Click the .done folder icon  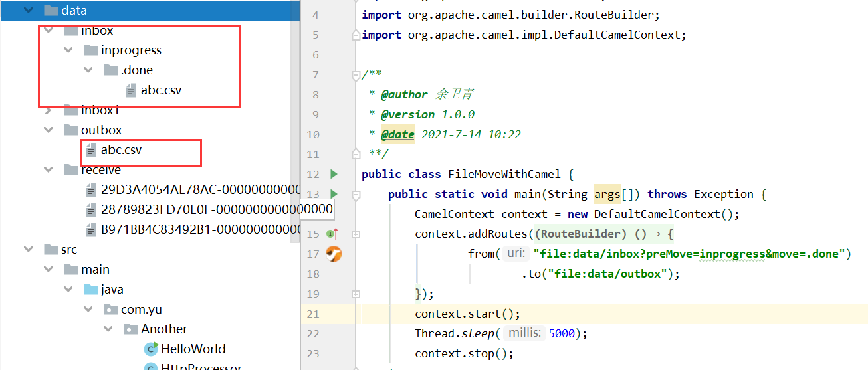pos(111,70)
